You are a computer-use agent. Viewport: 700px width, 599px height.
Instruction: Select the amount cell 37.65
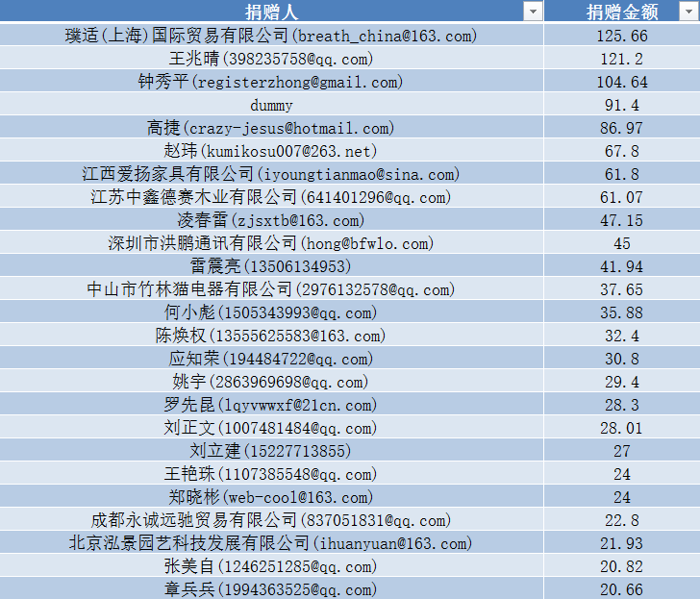622,288
